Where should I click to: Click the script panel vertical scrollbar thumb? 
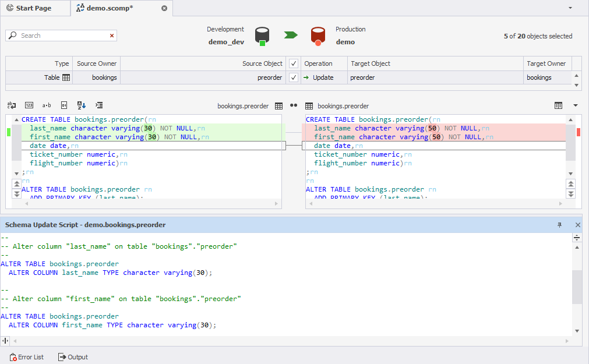pos(577,287)
